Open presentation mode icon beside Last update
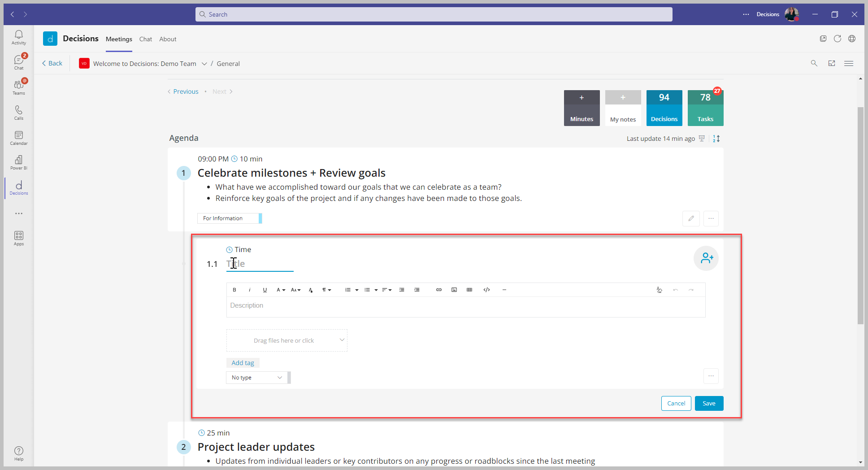The height and width of the screenshot is (470, 868). pyautogui.click(x=702, y=139)
